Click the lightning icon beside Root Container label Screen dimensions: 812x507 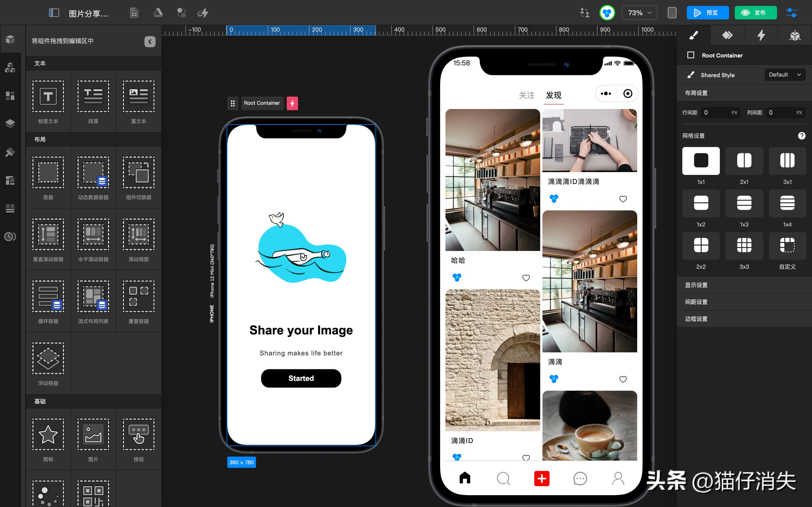tap(292, 103)
